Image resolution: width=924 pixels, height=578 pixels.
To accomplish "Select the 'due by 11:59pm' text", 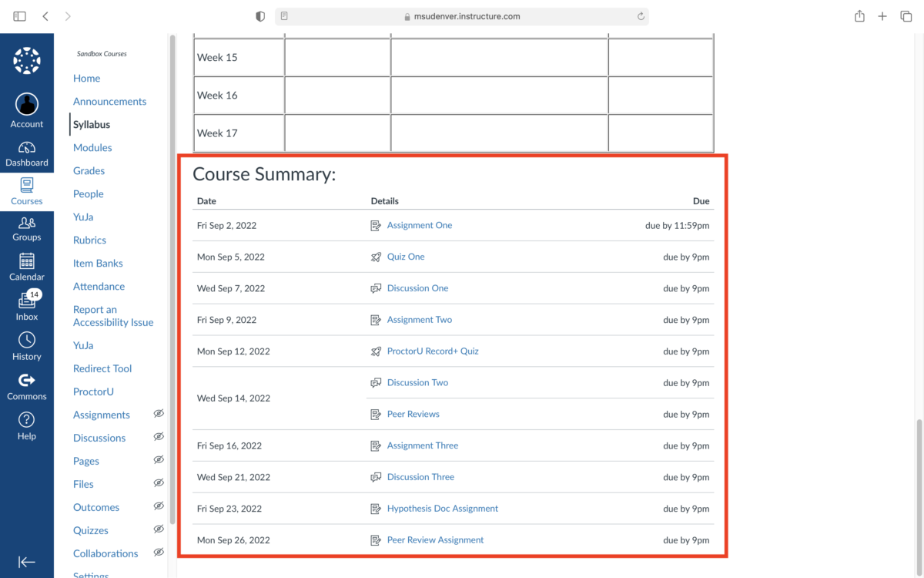I will [x=678, y=226].
